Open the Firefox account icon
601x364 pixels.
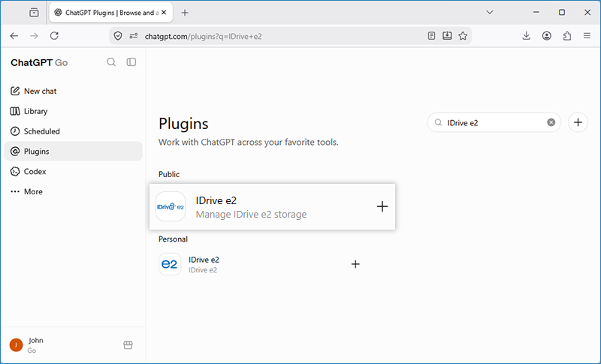[x=547, y=36]
